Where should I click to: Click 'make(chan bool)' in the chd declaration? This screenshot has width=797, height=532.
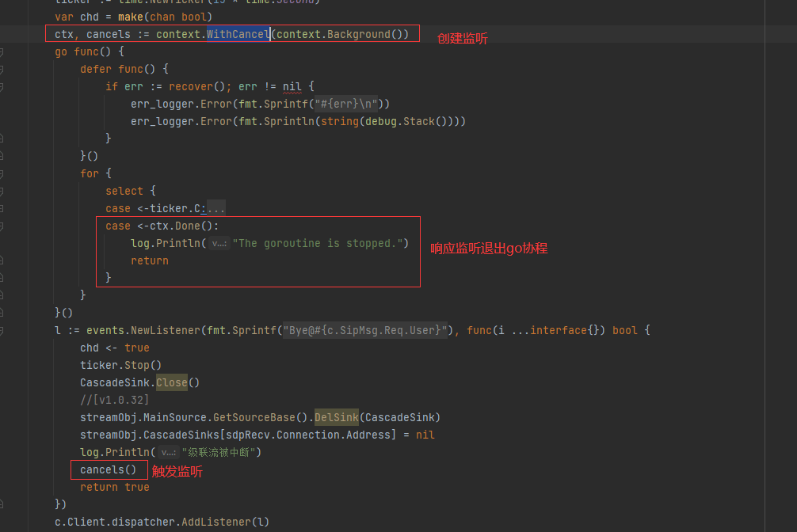pyautogui.click(x=166, y=17)
